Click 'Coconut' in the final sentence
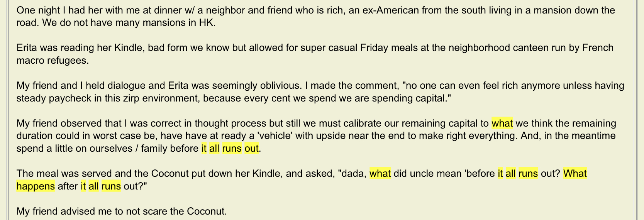 click(x=206, y=212)
